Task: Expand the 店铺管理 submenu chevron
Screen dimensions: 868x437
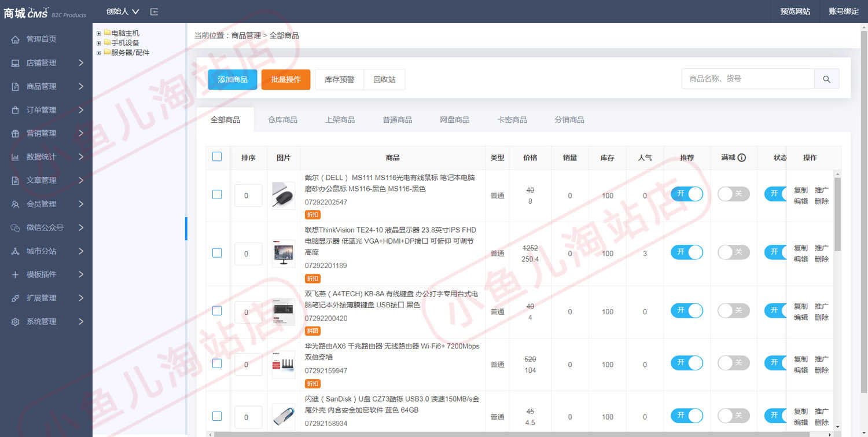Action: point(81,63)
